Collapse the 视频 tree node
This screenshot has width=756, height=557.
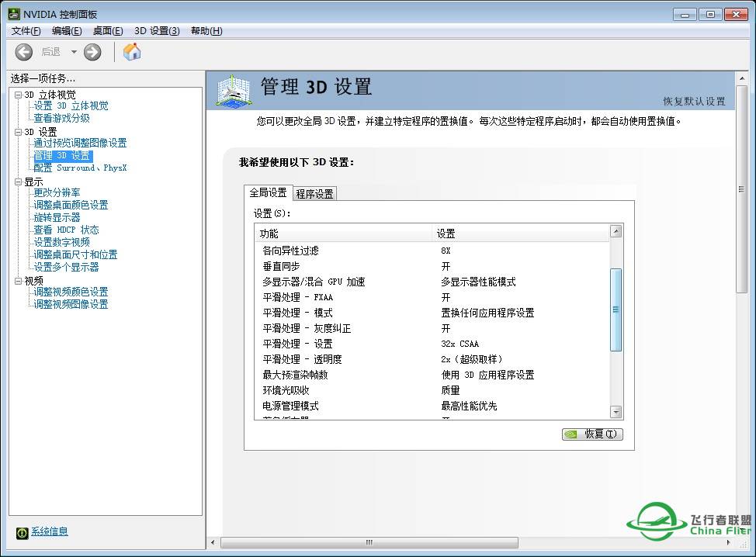19,281
